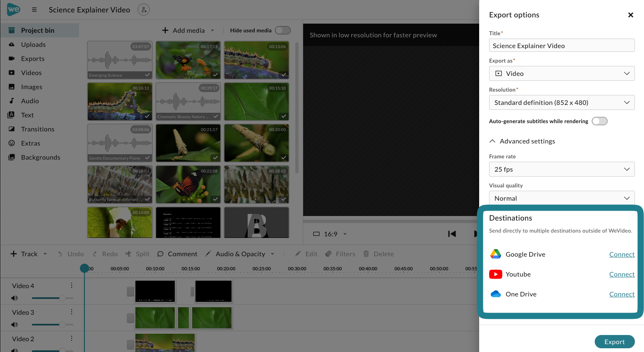Connect One Drive destination
This screenshot has height=352, width=644.
tap(622, 294)
